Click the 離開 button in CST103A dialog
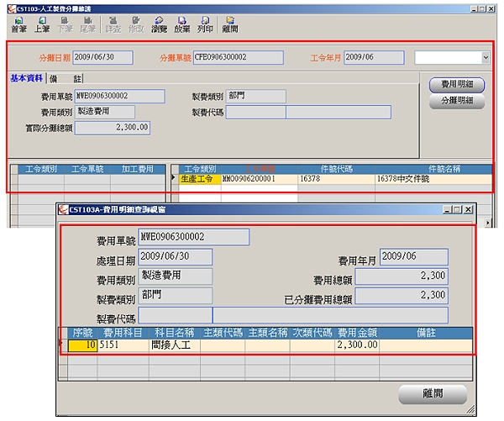 point(433,393)
